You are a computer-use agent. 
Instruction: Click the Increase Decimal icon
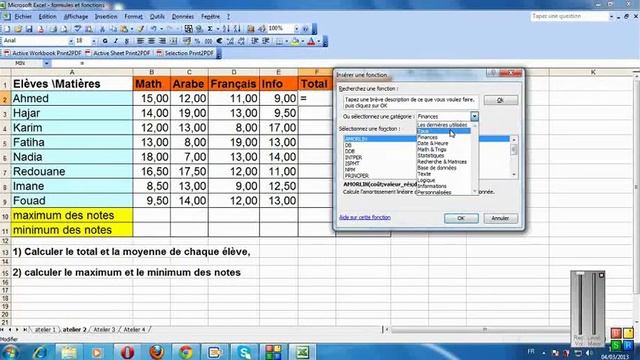tap(230, 41)
